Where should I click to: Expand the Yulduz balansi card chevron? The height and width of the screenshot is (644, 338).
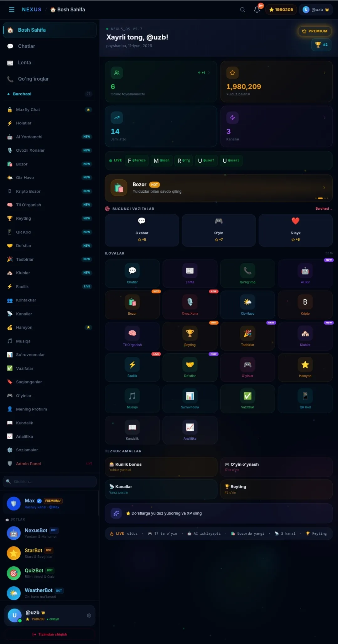pyautogui.click(x=324, y=73)
